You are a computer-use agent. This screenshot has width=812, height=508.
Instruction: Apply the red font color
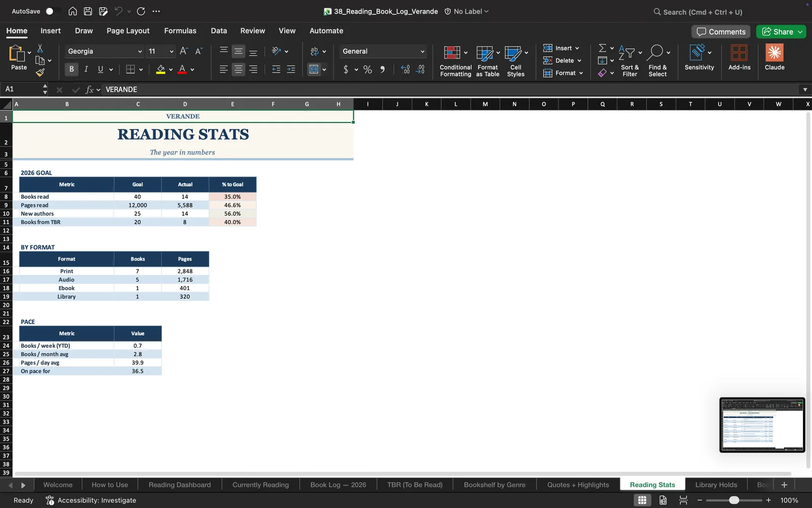click(x=182, y=69)
